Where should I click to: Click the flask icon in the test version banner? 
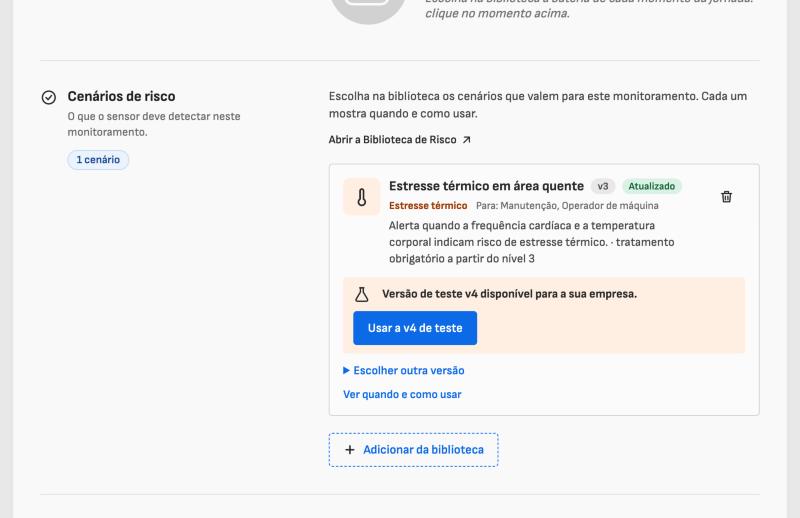click(362, 294)
